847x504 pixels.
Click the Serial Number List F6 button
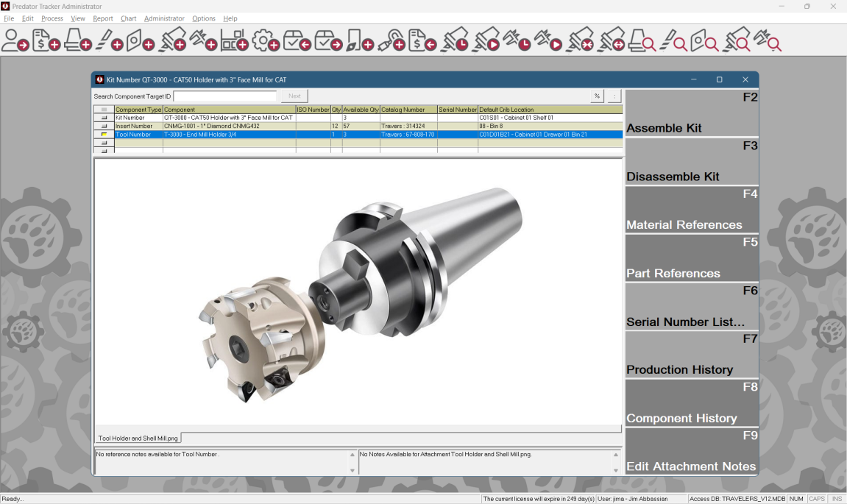click(x=691, y=306)
